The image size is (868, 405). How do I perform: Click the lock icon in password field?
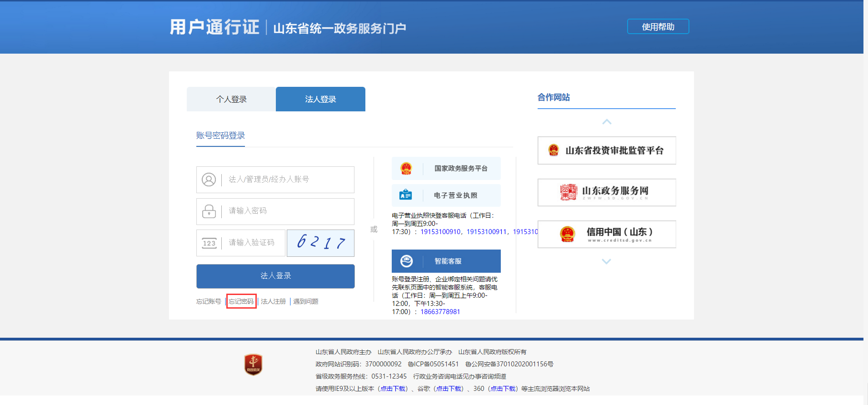209,211
